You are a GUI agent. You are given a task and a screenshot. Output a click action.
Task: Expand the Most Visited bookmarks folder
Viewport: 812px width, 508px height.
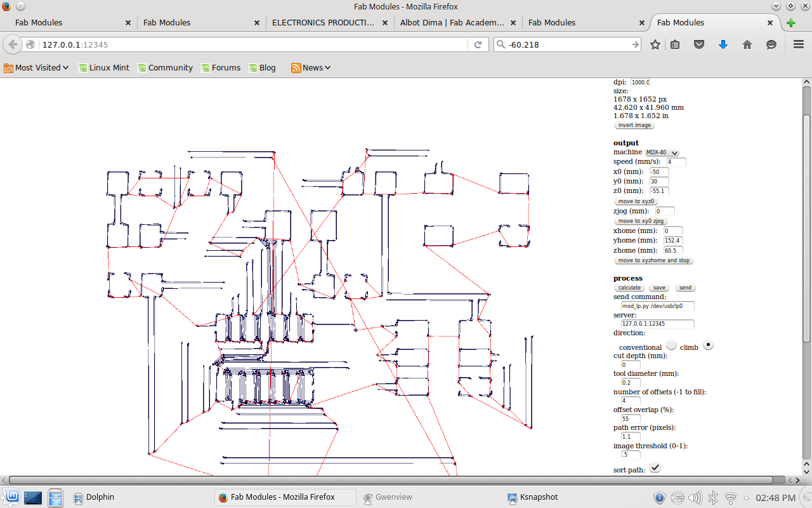(37, 68)
